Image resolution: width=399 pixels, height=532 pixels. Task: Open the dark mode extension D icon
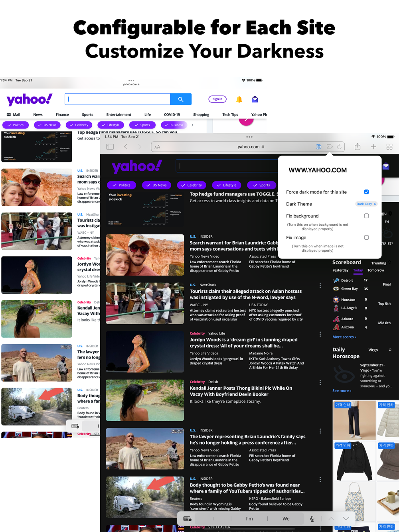click(x=319, y=147)
